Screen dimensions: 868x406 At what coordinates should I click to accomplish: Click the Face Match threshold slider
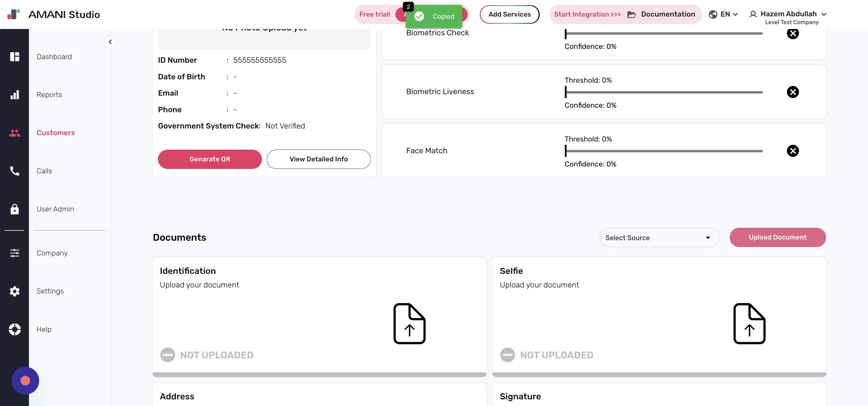[663, 151]
